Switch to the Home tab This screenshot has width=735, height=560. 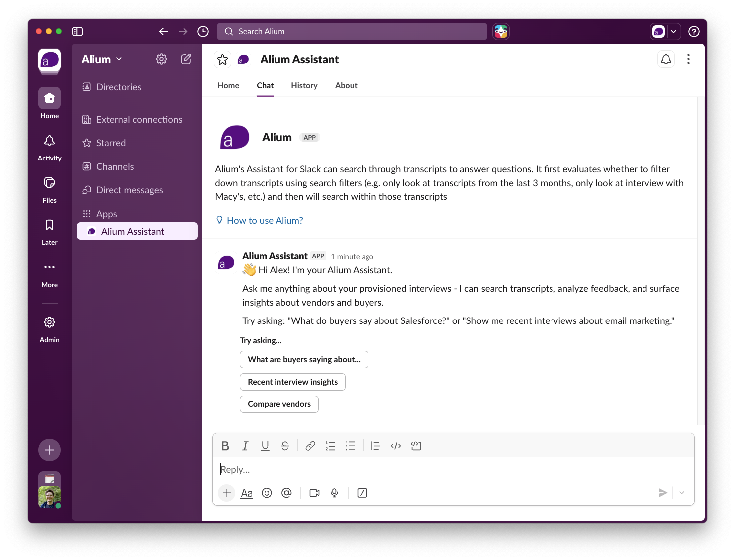pos(228,85)
